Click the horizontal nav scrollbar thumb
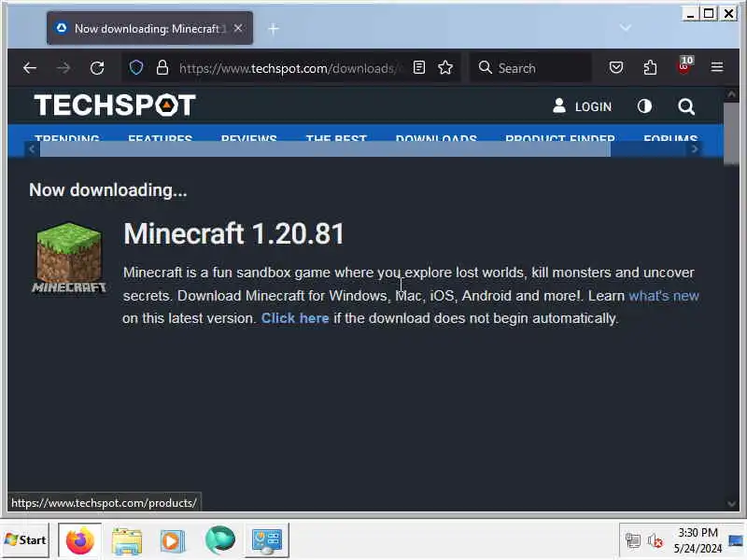Viewport: 747px width, 560px height. (325, 149)
